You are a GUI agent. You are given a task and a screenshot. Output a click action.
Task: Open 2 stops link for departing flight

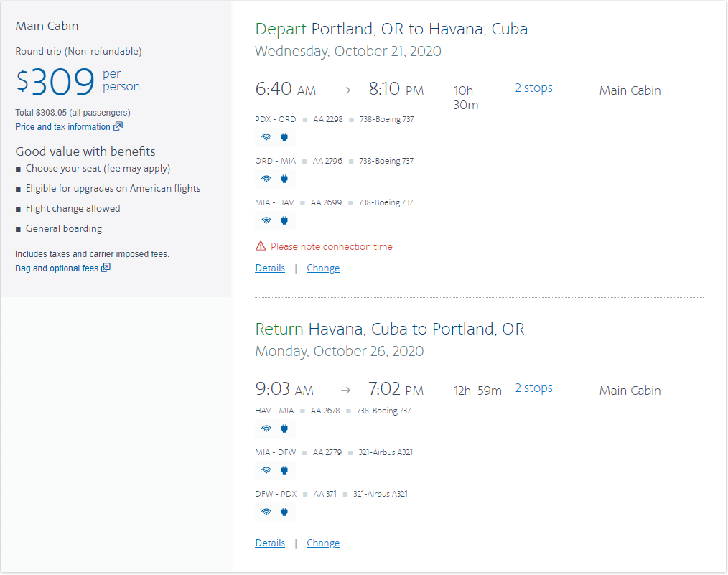[534, 88]
